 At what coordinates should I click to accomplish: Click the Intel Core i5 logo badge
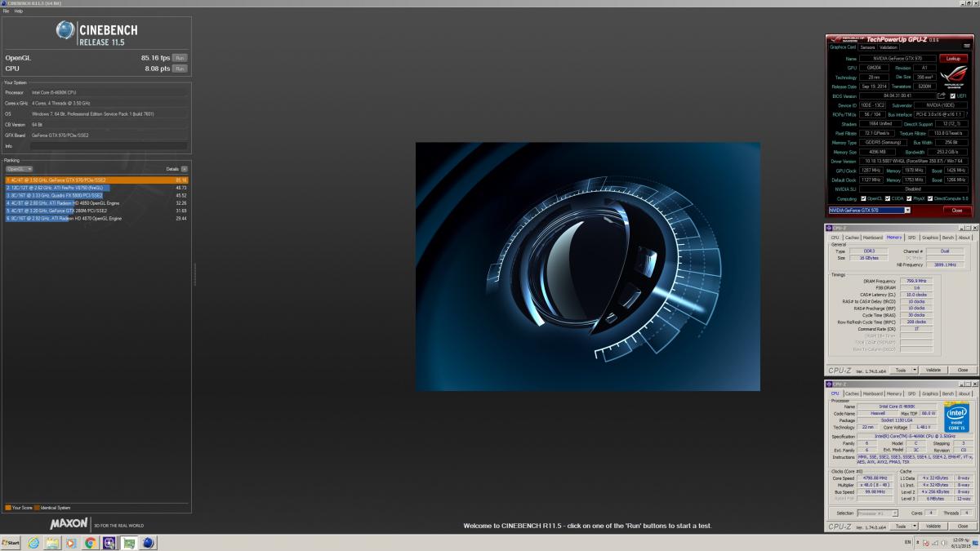[956, 417]
